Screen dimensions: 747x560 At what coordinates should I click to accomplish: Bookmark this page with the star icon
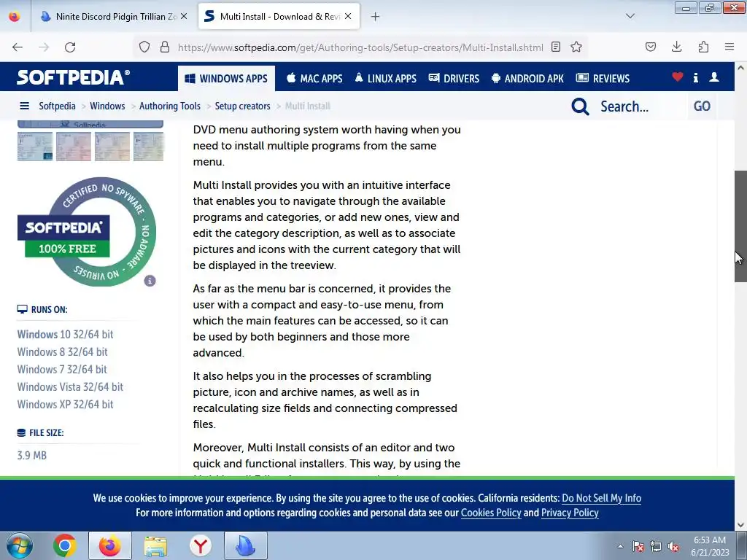point(576,47)
